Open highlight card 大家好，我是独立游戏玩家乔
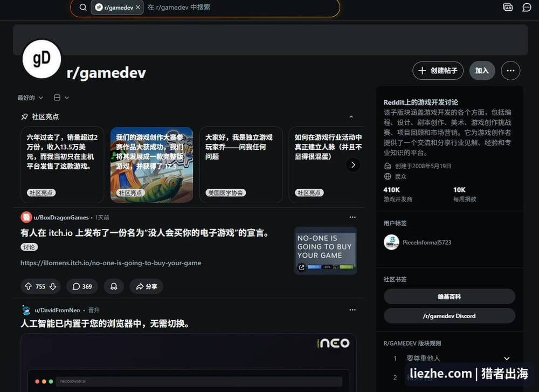539x392 pixels. click(x=241, y=164)
